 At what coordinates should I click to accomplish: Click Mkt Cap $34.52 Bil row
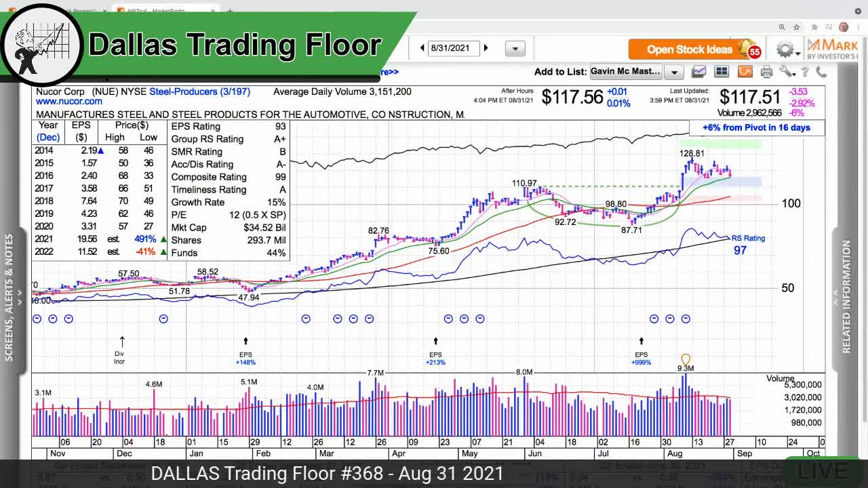(x=229, y=227)
